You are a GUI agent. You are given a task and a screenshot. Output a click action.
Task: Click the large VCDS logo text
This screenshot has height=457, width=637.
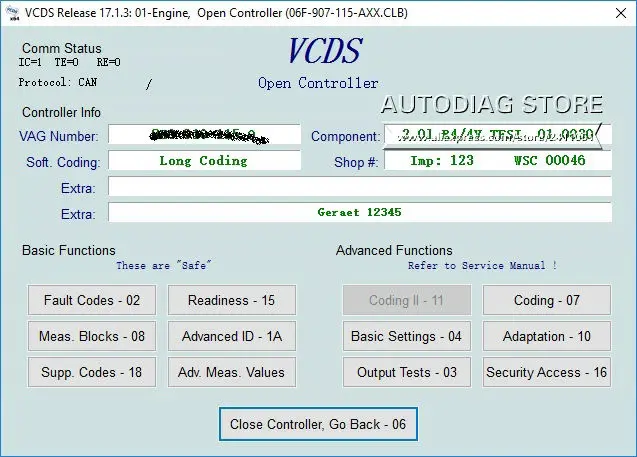coord(325,51)
